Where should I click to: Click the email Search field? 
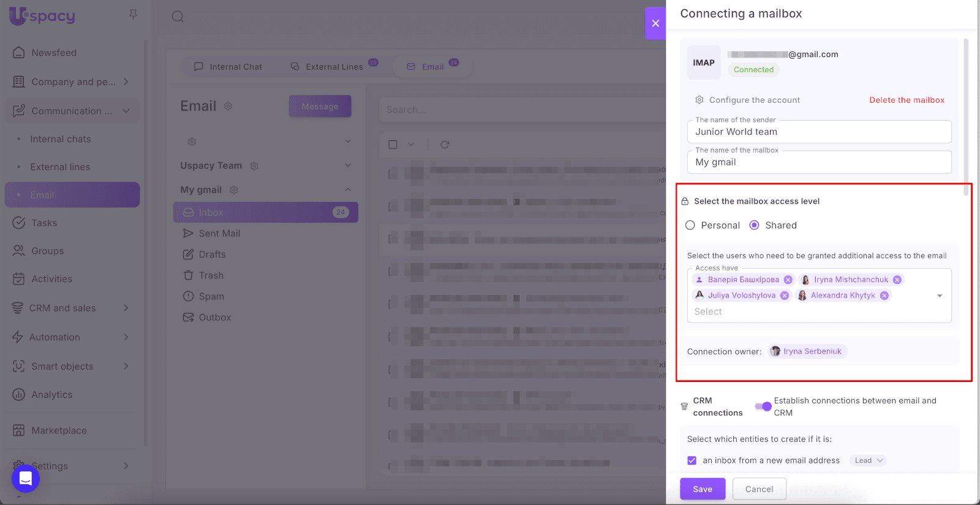pos(522,110)
